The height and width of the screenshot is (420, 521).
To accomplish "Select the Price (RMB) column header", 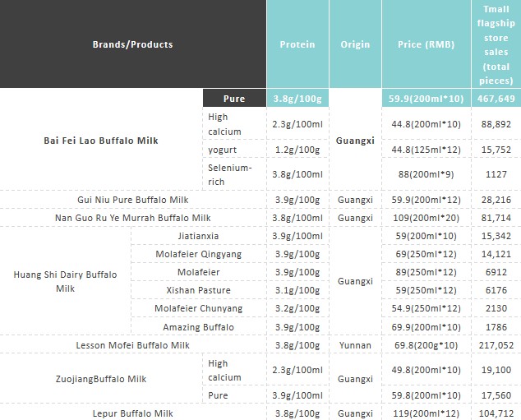I will (426, 44).
